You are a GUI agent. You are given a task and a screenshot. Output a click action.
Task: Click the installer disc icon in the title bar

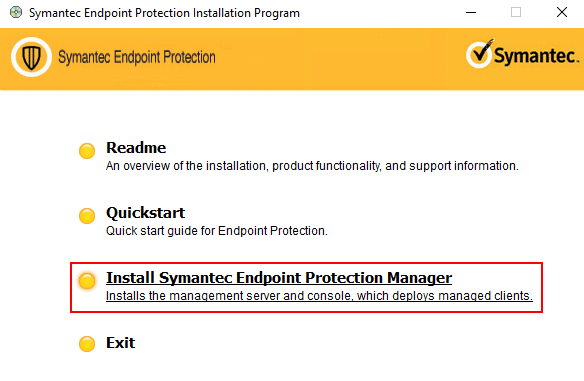click(16, 13)
